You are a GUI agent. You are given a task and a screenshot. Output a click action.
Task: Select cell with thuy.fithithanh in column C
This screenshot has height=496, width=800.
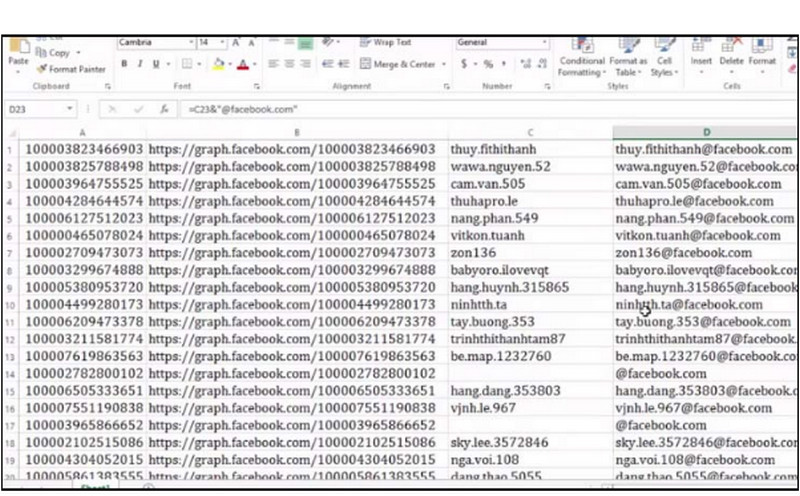pyautogui.click(x=530, y=149)
